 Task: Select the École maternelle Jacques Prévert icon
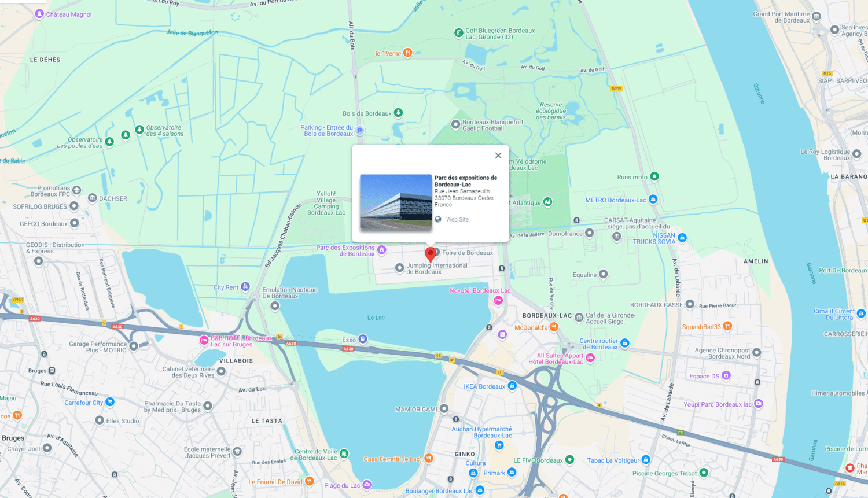[237, 451]
